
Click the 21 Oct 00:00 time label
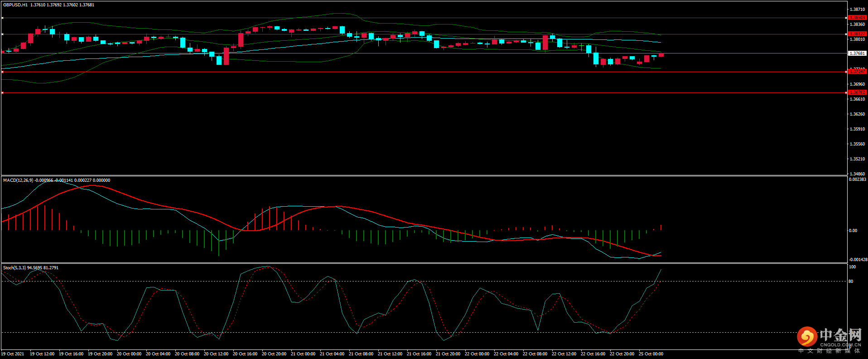coord(303,354)
